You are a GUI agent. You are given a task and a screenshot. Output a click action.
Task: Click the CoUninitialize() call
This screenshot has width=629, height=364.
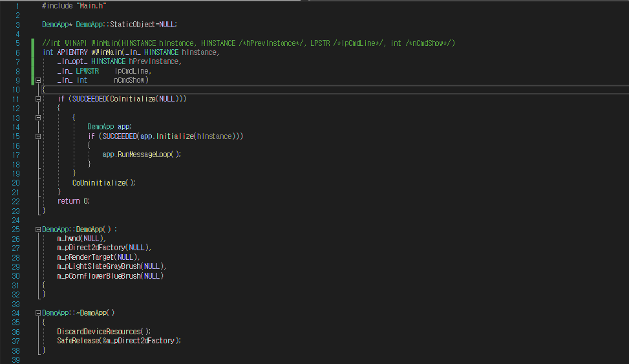[x=104, y=182]
